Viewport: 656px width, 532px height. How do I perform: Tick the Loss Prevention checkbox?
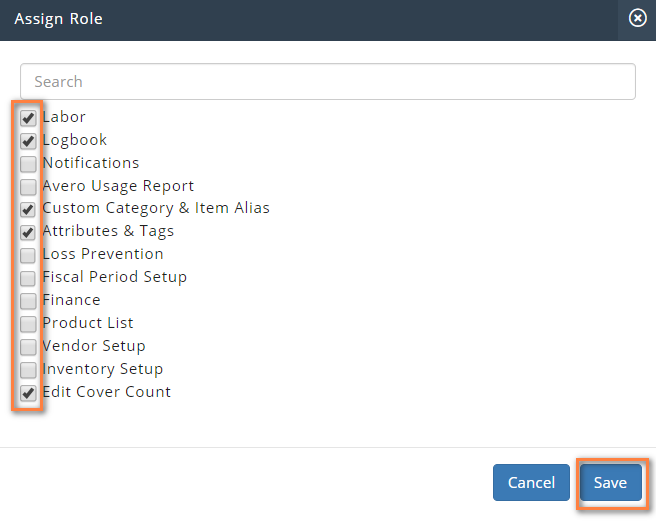(28, 256)
